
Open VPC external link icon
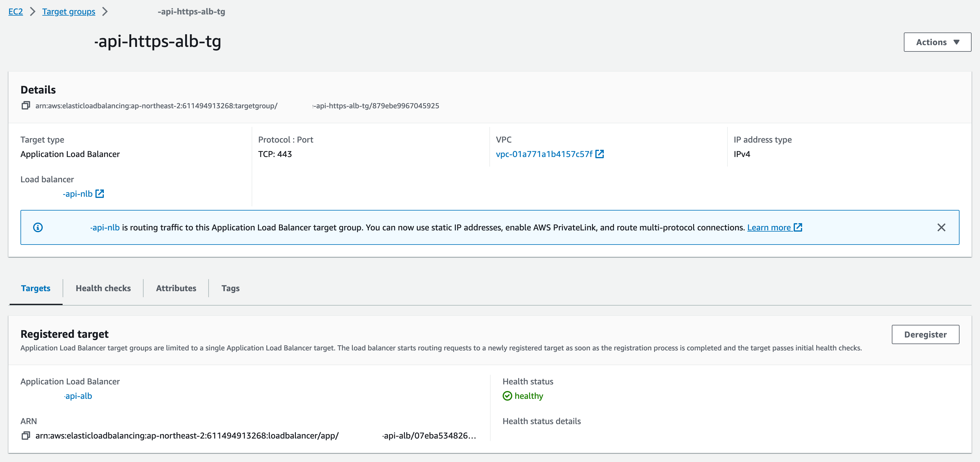600,154
